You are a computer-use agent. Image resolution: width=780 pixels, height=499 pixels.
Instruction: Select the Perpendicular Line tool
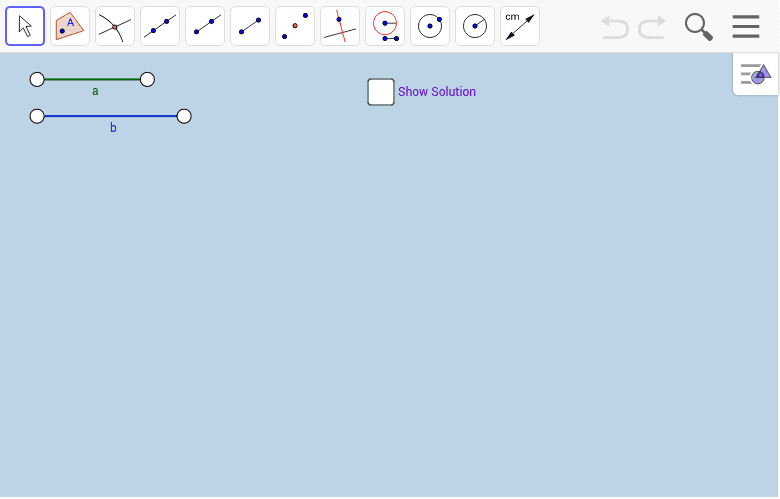pos(340,26)
